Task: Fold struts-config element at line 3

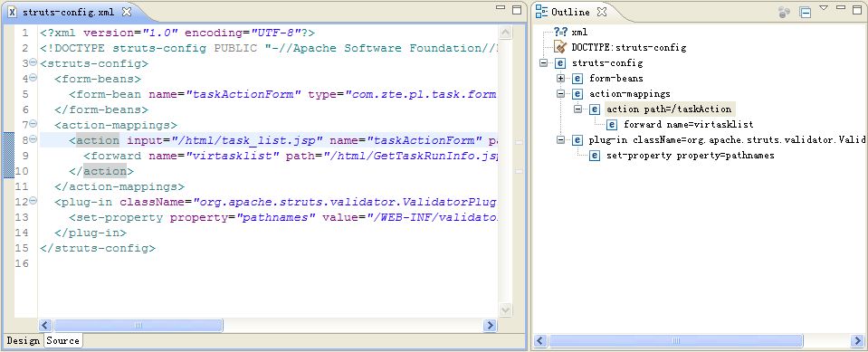Action: (x=33, y=62)
